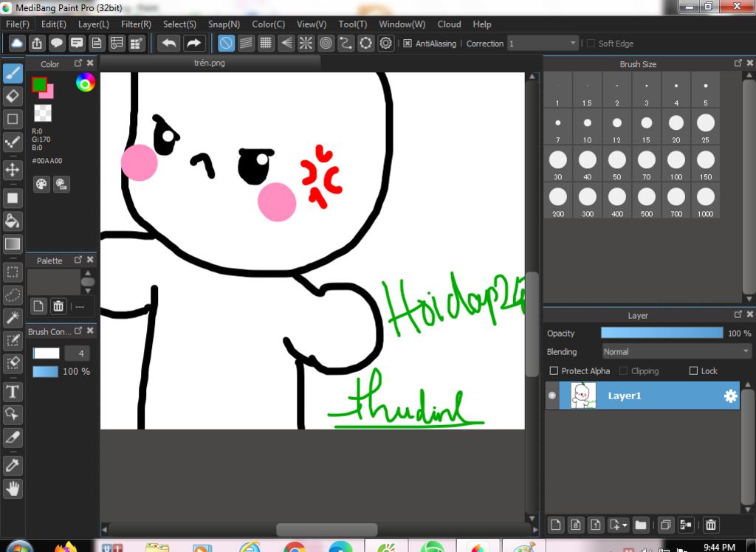Screen dimensions: 756x552
Task: Check the Protect Alpha box
Action: pos(554,370)
